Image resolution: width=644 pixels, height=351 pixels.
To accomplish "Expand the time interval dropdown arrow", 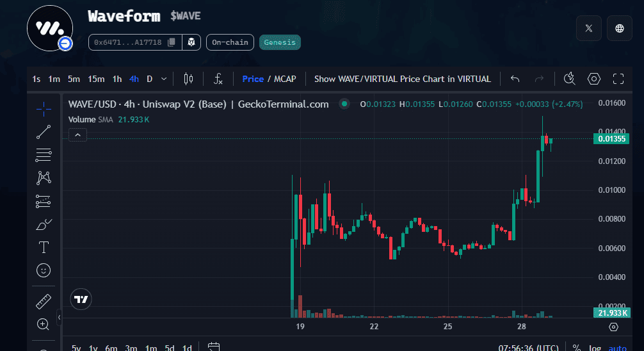I will [x=164, y=79].
